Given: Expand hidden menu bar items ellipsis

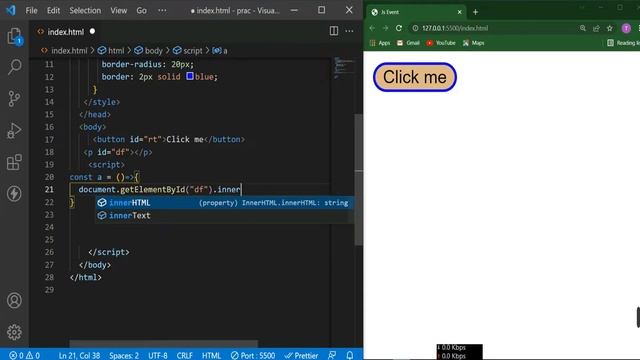Looking at the screenshot, I should pyautogui.click(x=162, y=11).
